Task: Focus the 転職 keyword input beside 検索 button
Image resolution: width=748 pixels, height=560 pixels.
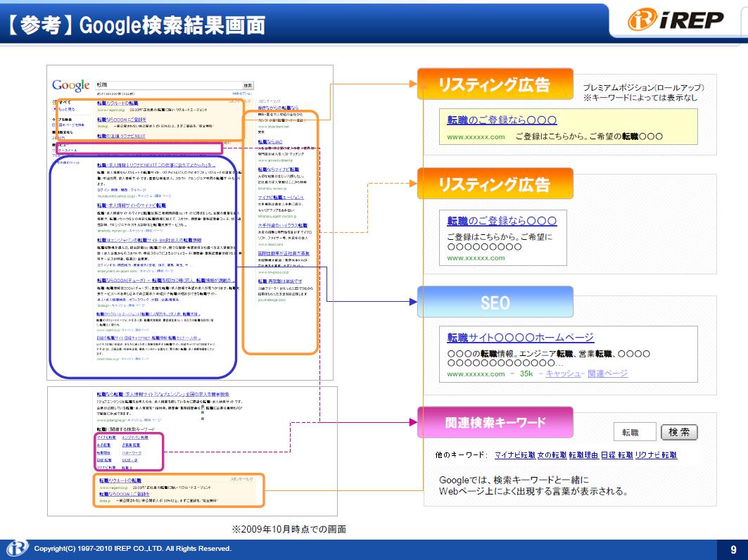Action: 635,432
